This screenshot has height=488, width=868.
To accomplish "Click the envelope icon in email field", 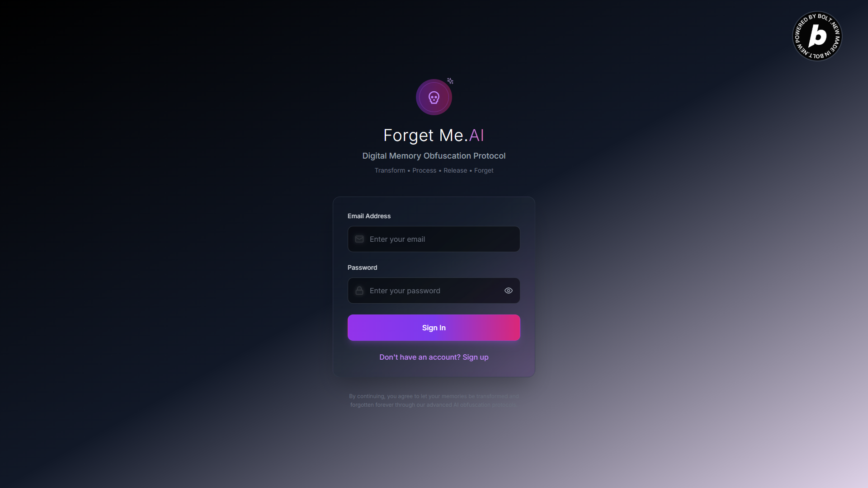I will [x=359, y=239].
